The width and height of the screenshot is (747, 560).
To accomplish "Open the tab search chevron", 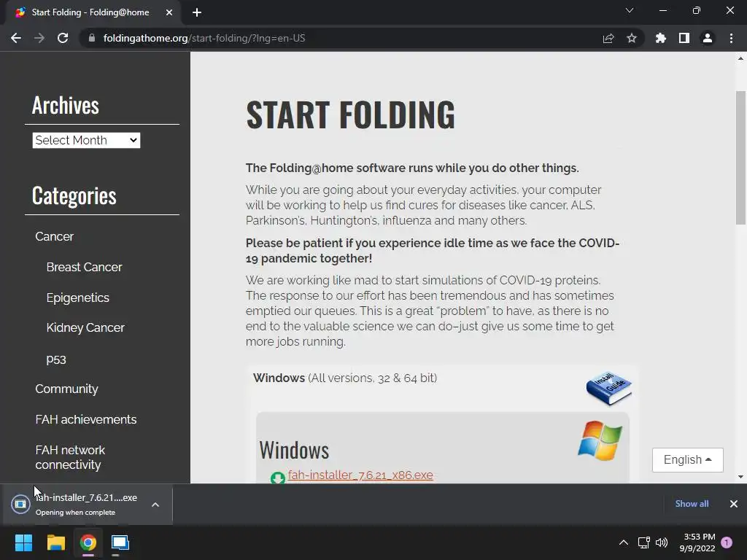I will [x=630, y=10].
